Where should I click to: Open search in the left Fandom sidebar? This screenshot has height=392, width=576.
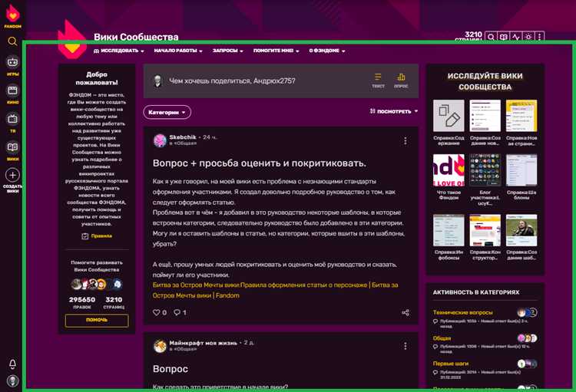[x=12, y=41]
